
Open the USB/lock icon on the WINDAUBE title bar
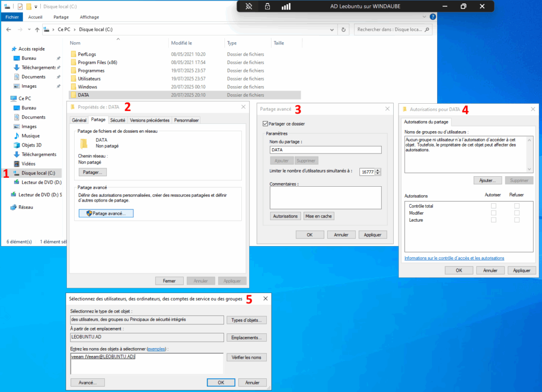[x=267, y=6]
